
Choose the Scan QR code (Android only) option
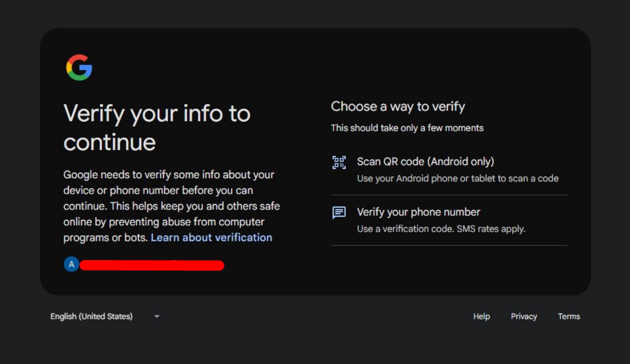[425, 162]
